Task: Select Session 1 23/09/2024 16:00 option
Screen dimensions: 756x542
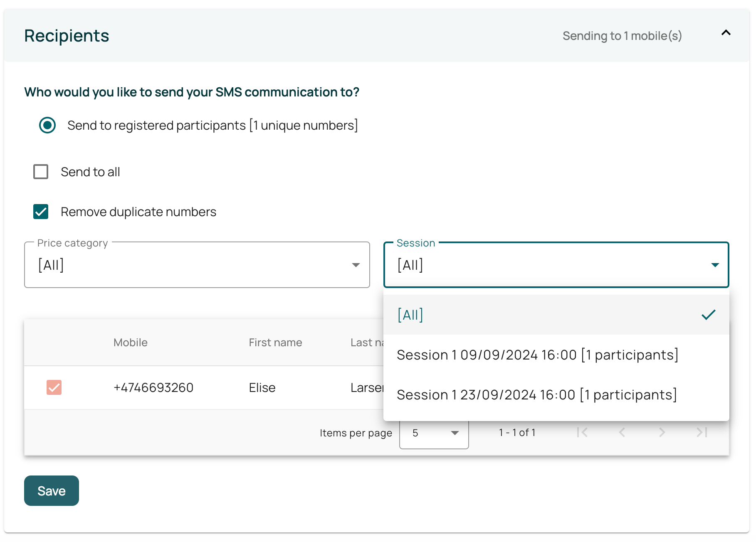Action: (536, 394)
